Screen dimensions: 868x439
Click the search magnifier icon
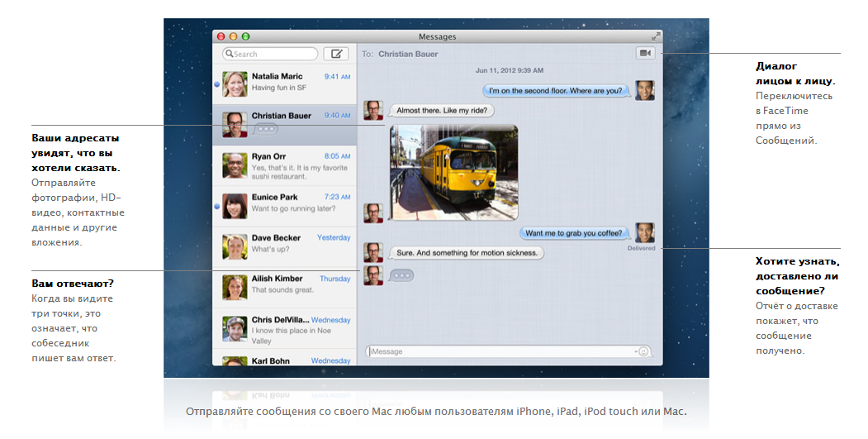click(x=229, y=54)
